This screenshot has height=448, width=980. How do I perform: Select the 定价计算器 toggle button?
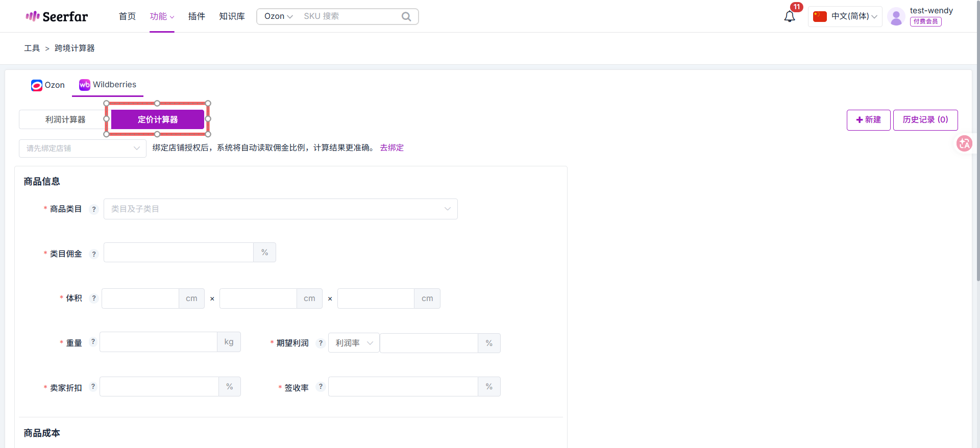[x=158, y=119]
